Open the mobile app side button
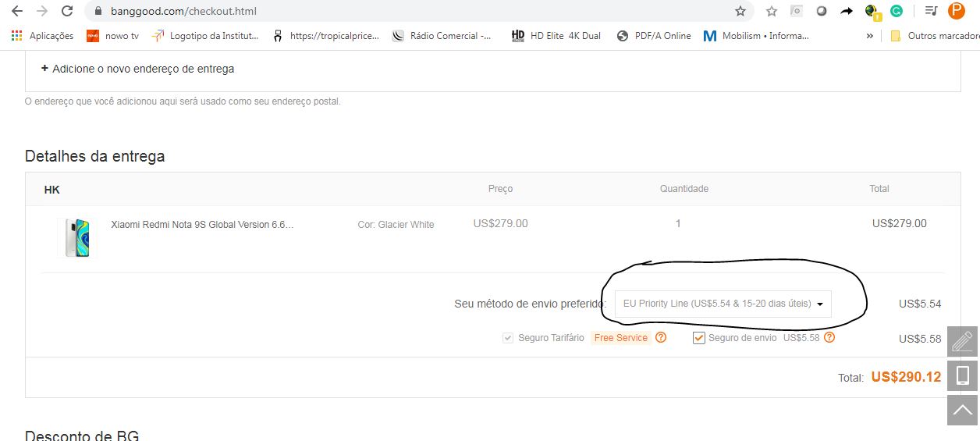 tap(962, 376)
